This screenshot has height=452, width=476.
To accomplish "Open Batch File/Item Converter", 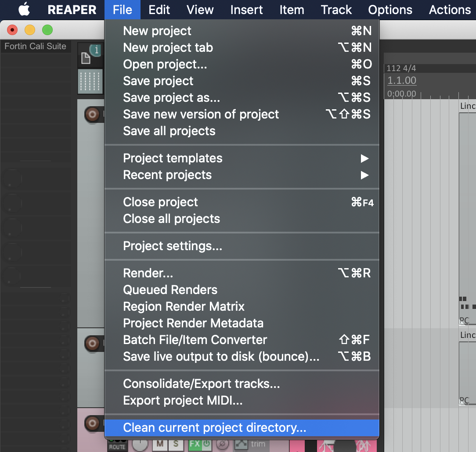I will tap(242, 340).
